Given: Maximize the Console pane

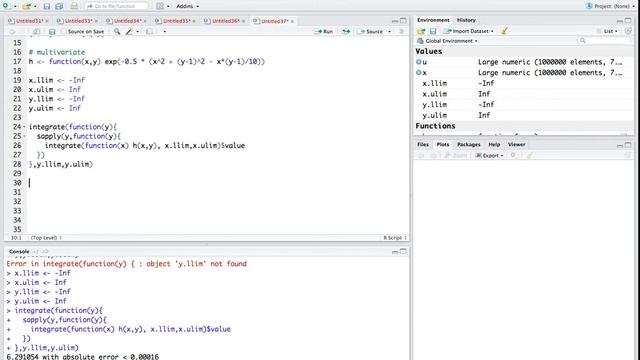Looking at the screenshot, I should (x=403, y=251).
